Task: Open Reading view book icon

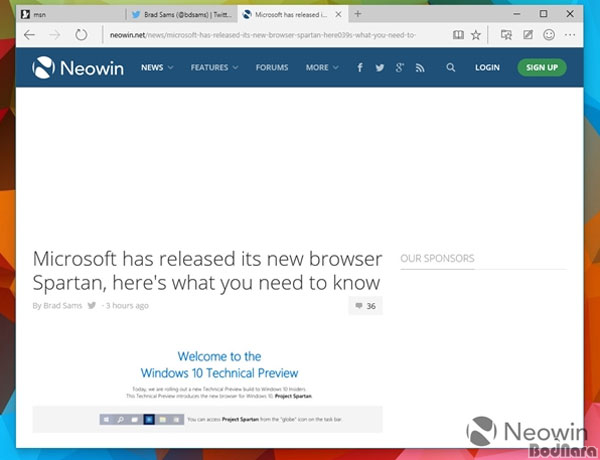Action: 458,35
